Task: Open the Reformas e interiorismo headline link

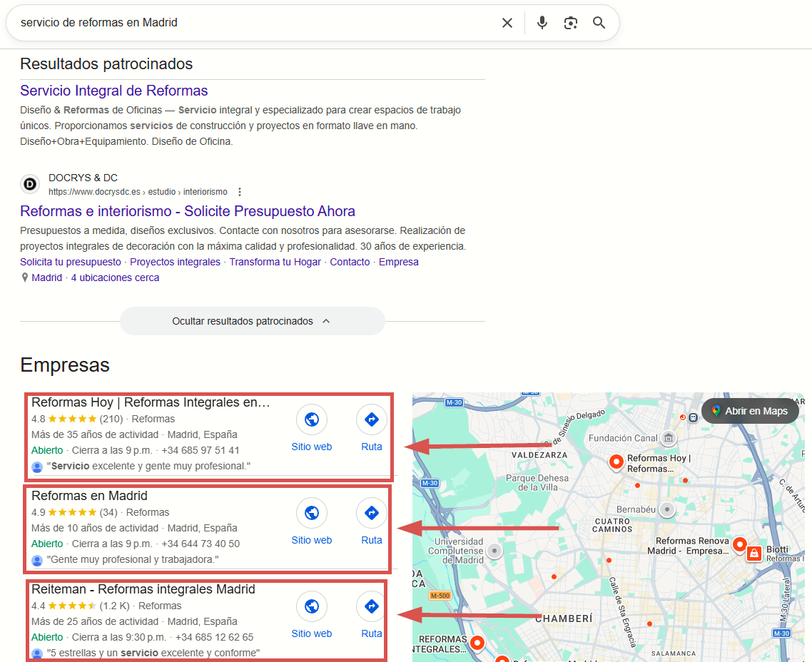Action: point(187,211)
